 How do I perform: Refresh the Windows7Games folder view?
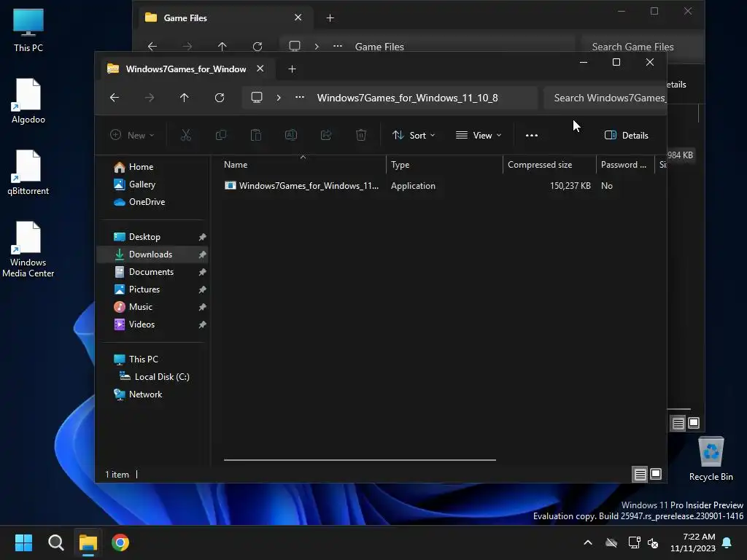click(220, 98)
